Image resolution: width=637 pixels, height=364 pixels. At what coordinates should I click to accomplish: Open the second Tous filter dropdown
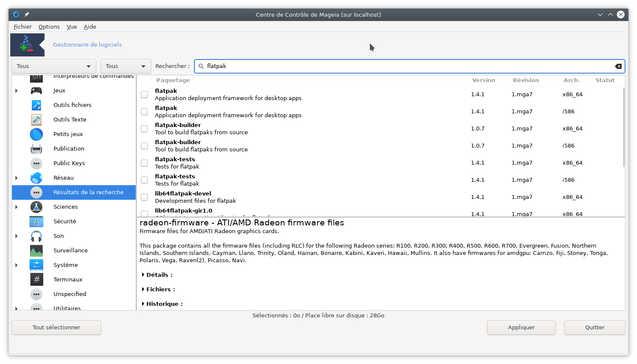pyautogui.click(x=126, y=66)
